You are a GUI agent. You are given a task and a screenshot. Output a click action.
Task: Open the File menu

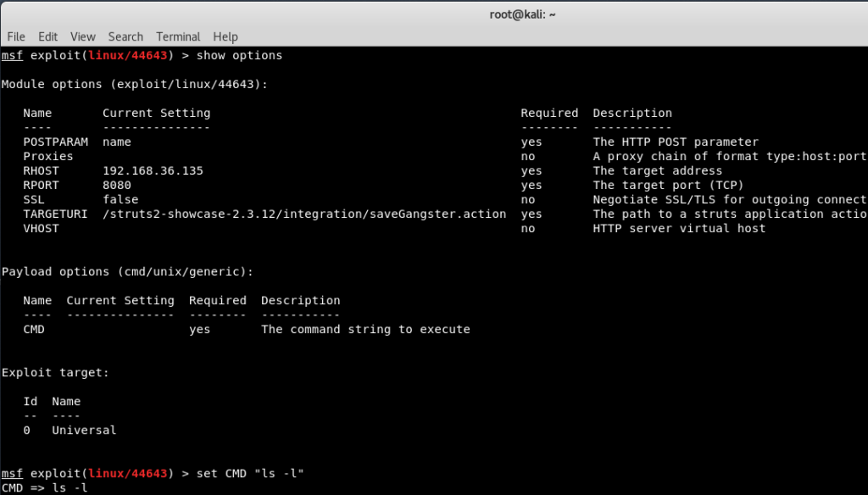coord(16,36)
